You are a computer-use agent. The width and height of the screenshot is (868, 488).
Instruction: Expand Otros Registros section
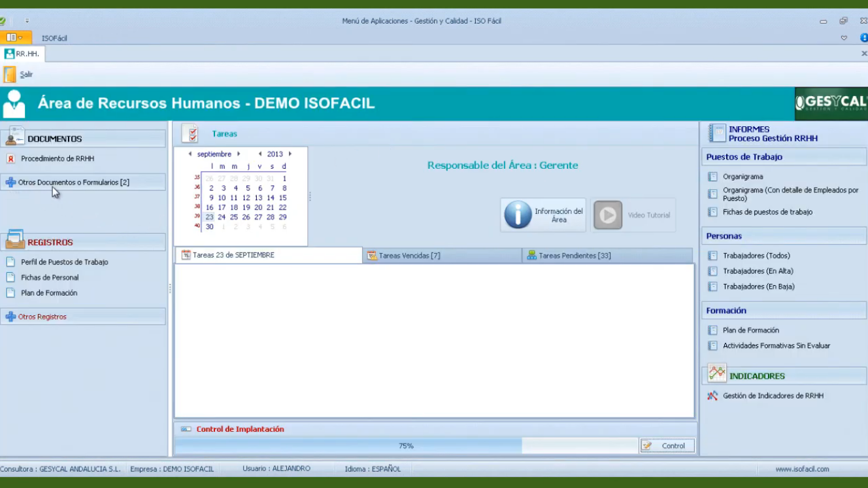(83, 317)
